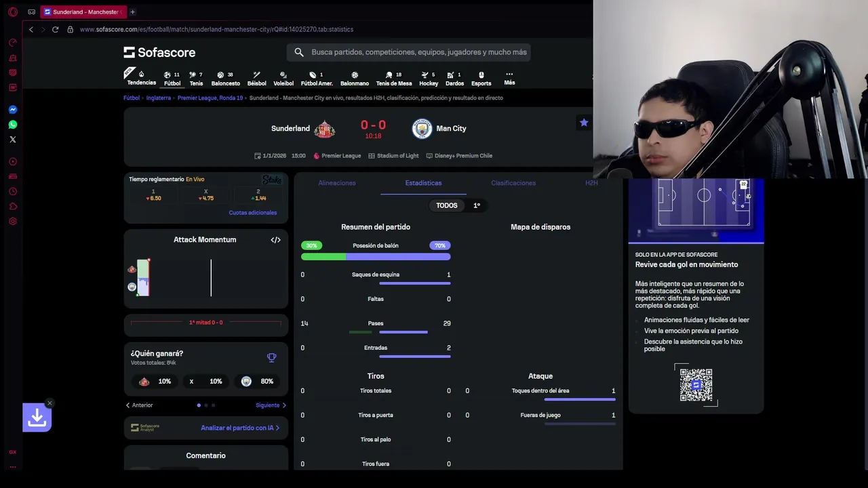Vote Sunderland to win at 10%

(x=155, y=382)
